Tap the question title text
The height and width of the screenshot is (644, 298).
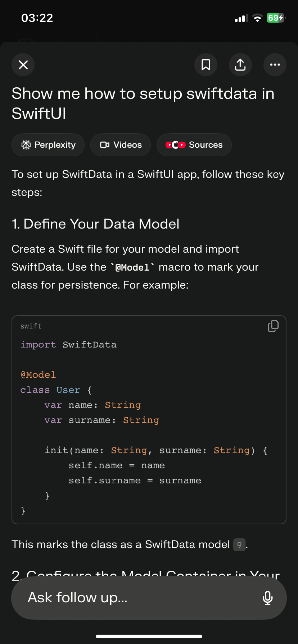tap(143, 103)
